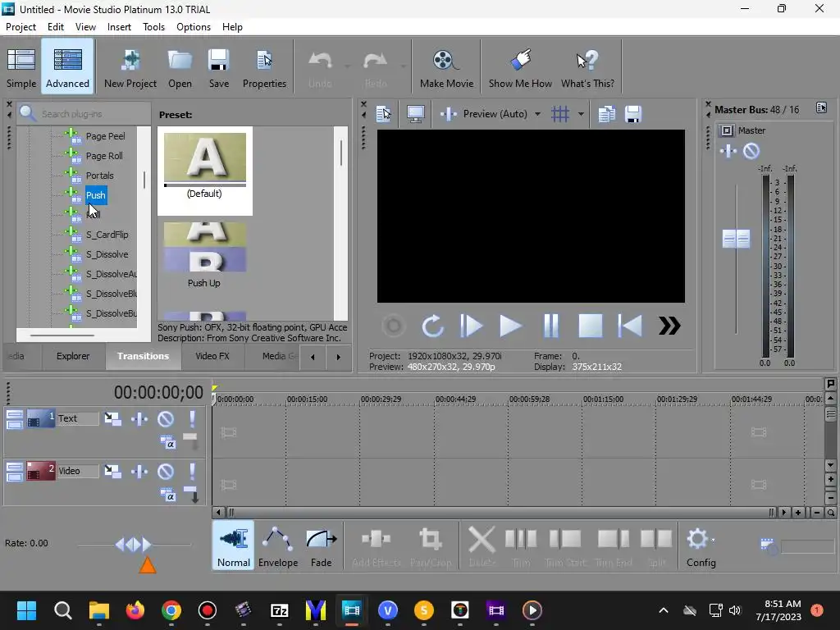This screenshot has height=630, width=840.
Task: Open the Project menu
Action: point(21,27)
